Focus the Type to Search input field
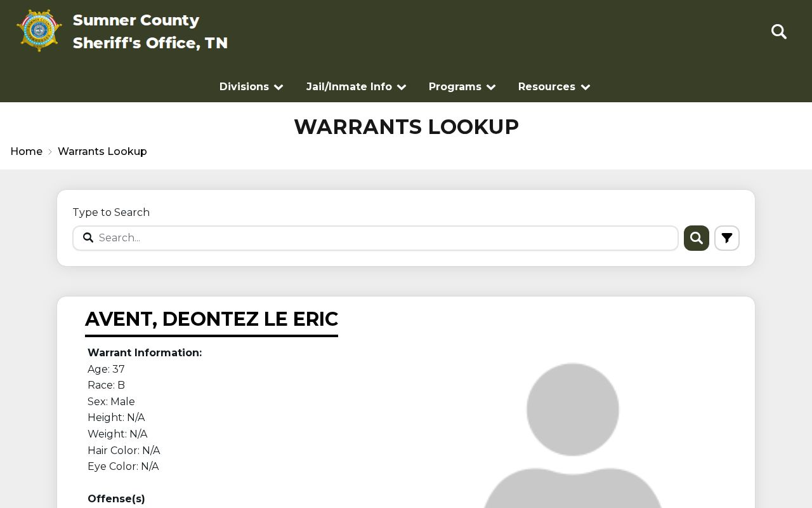Image resolution: width=812 pixels, height=508 pixels. pyautogui.click(x=376, y=238)
